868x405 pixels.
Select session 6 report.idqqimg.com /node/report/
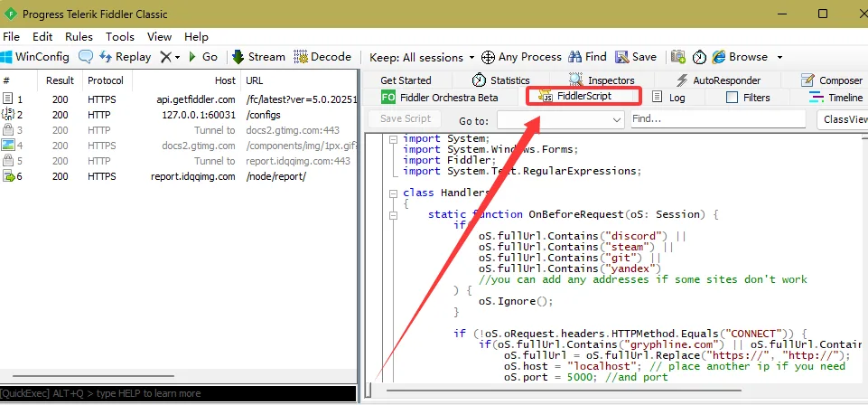178,176
